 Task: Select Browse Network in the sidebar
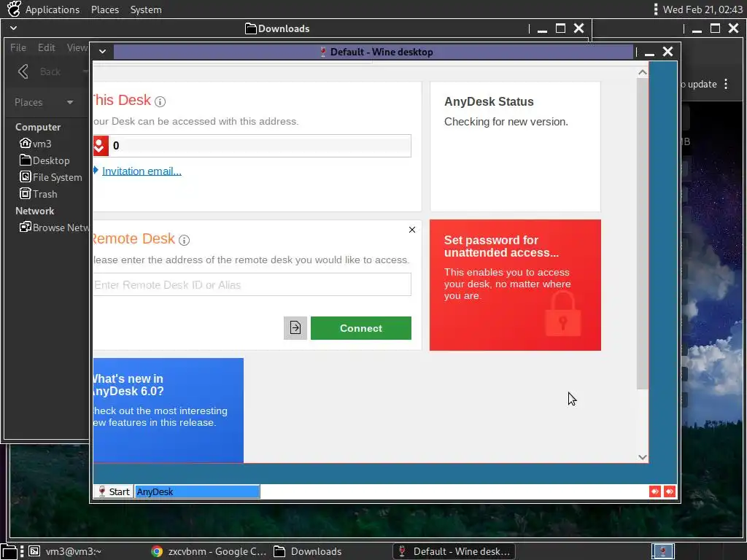(x=54, y=227)
